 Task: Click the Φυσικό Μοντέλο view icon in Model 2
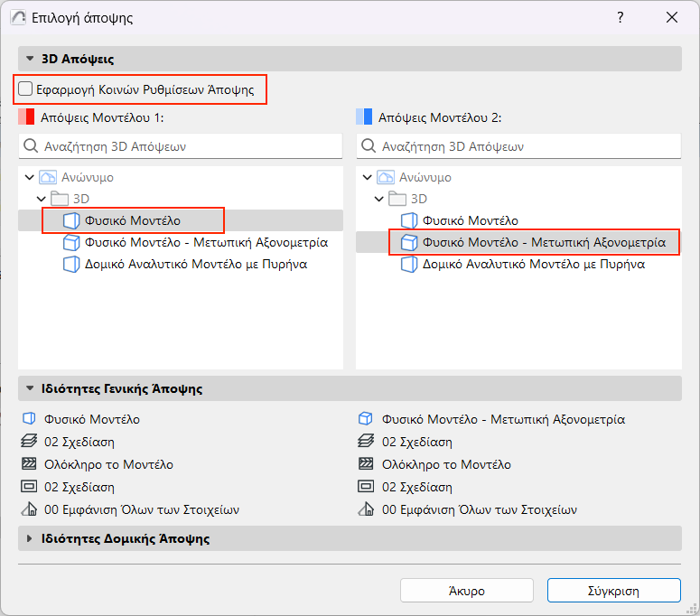(409, 220)
